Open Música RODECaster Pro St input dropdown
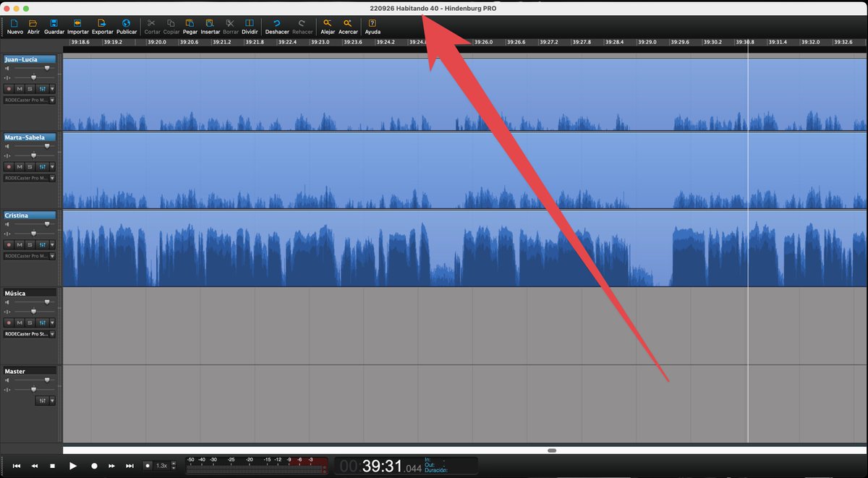868x478 pixels. pyautogui.click(x=30, y=334)
